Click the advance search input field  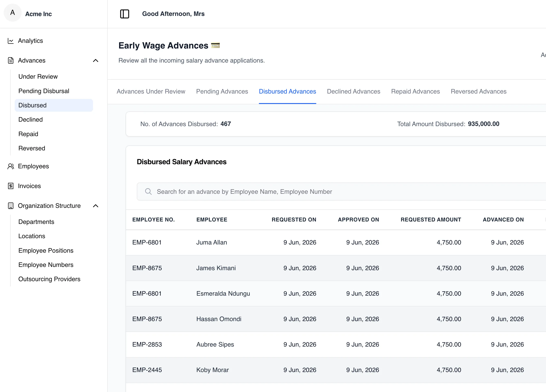[341, 192]
